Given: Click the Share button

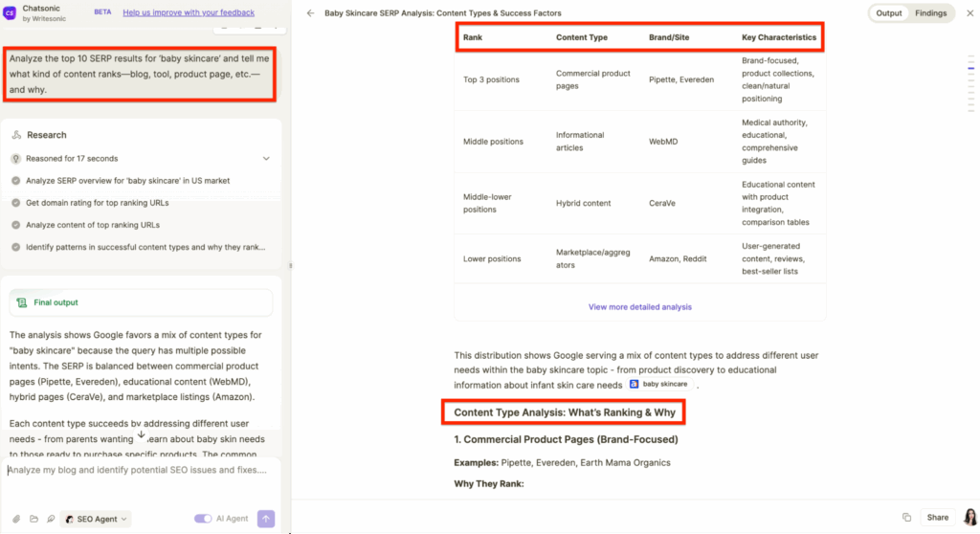Looking at the screenshot, I should tap(938, 518).
